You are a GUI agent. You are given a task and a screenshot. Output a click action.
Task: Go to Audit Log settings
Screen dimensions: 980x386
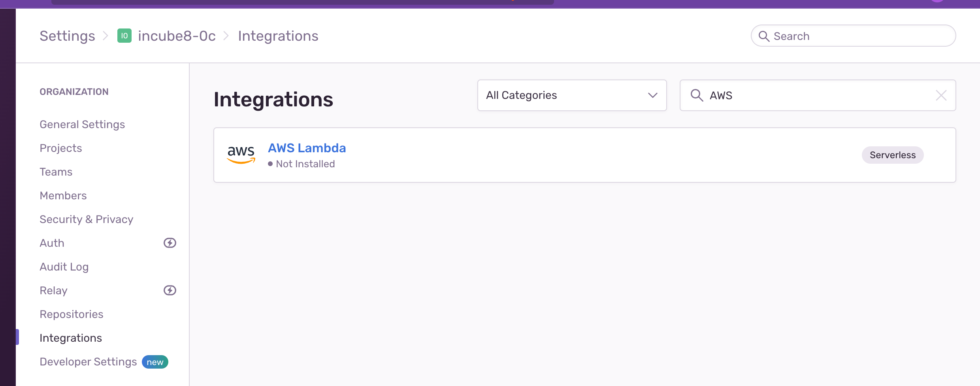[x=64, y=267]
